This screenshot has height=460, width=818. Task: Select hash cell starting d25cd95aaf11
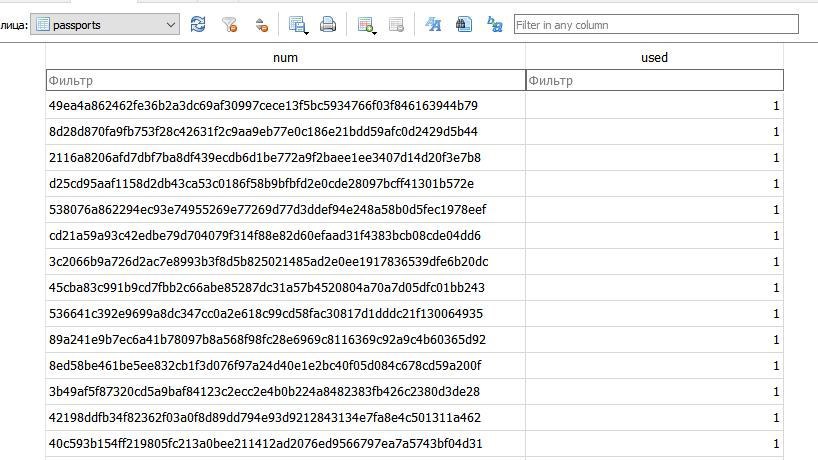[x=285, y=184]
